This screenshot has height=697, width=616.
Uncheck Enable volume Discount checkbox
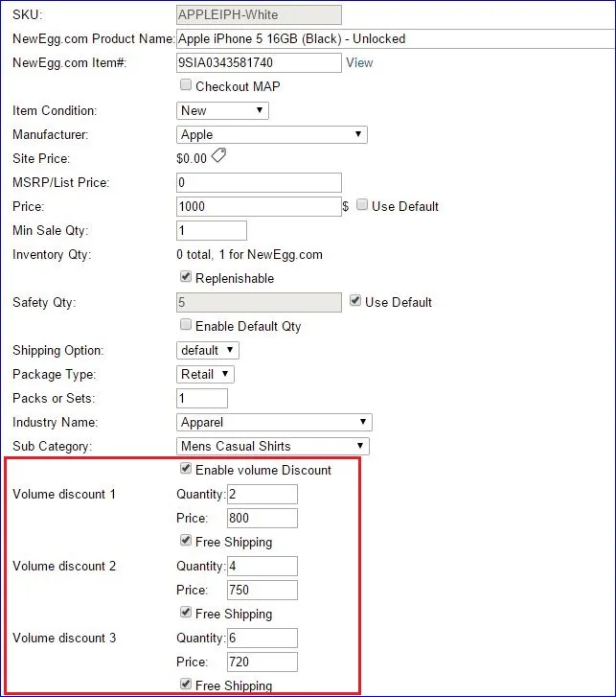186,469
